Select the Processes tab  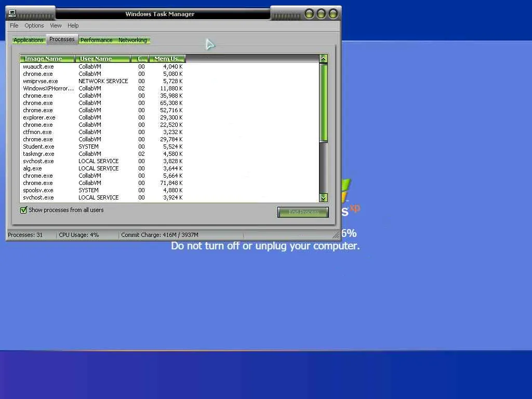point(62,39)
